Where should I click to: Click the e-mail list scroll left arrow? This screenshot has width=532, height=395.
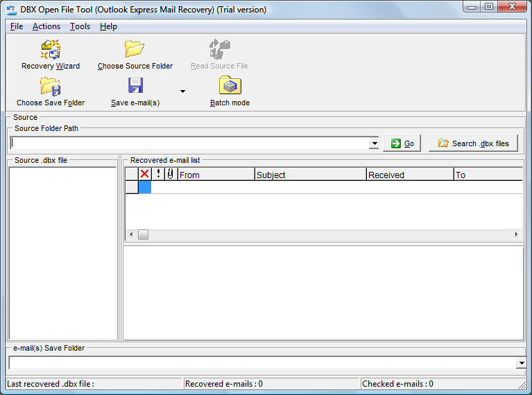tap(131, 234)
